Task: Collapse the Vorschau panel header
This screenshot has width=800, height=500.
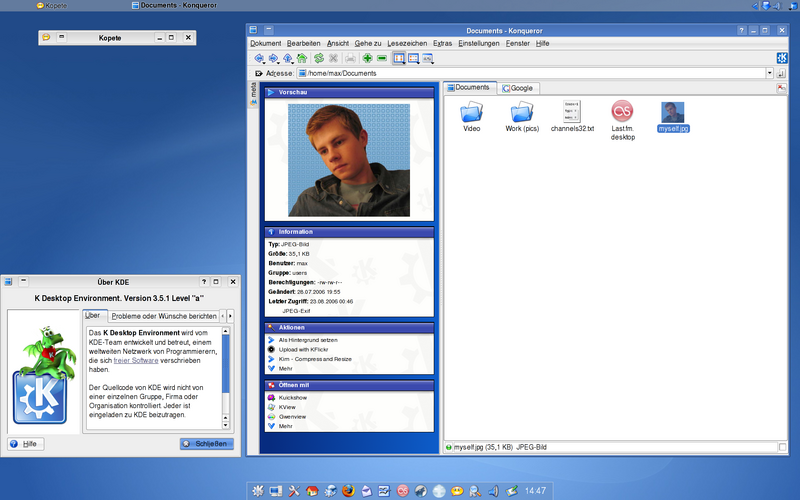Action: pos(349,92)
